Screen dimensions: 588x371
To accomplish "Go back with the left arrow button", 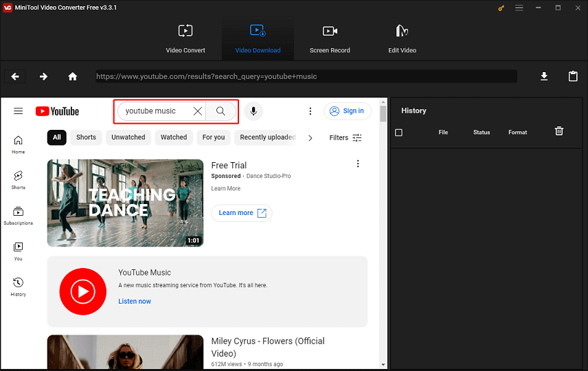I will pyautogui.click(x=15, y=76).
